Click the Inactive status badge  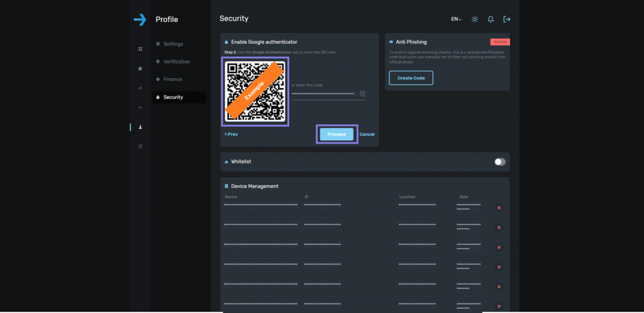tap(500, 42)
